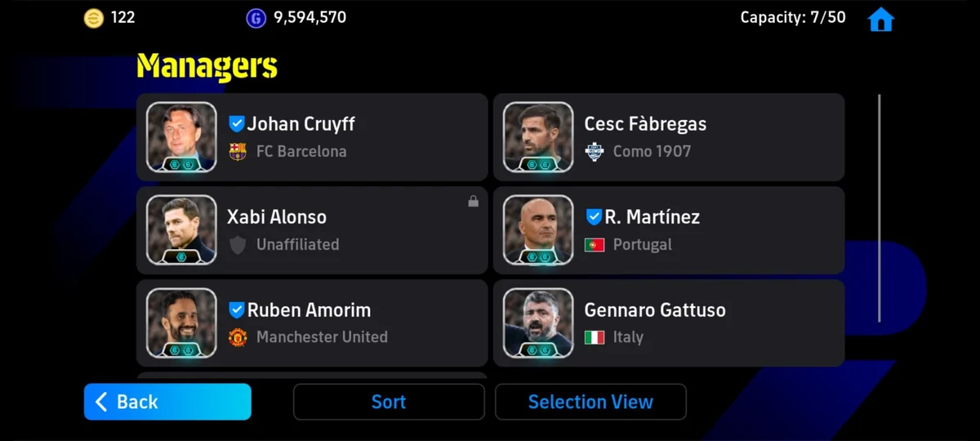The image size is (980, 441).
Task: Tap the blue home icon
Action: (x=880, y=19)
